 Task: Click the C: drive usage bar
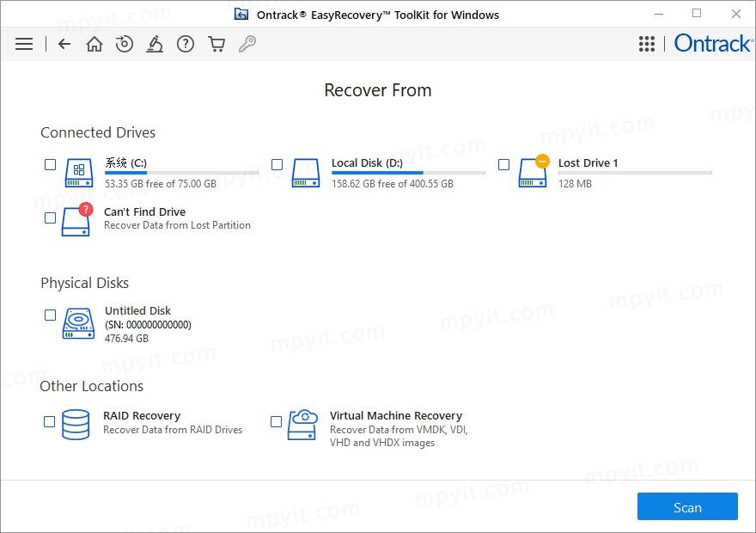(x=181, y=173)
